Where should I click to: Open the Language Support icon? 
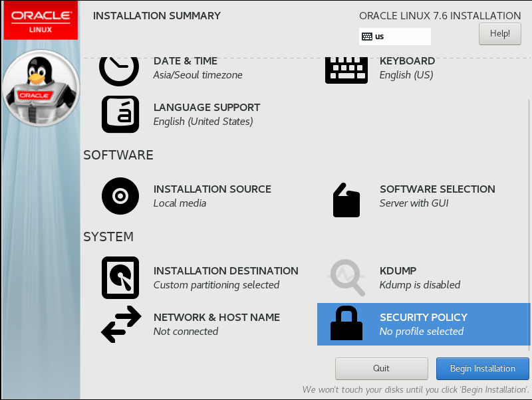[x=120, y=114]
